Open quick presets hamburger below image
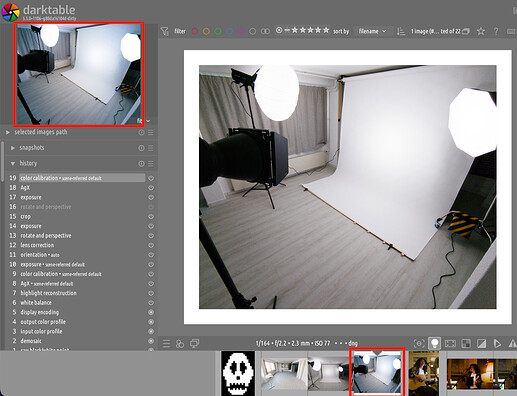Screen dimensions: 517x396 pos(166,343)
